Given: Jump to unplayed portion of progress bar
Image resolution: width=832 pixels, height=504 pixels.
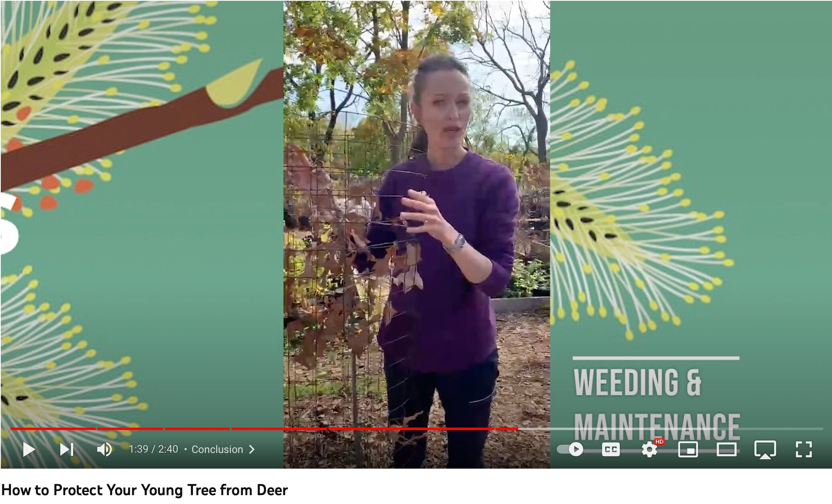Looking at the screenshot, I should (670, 429).
